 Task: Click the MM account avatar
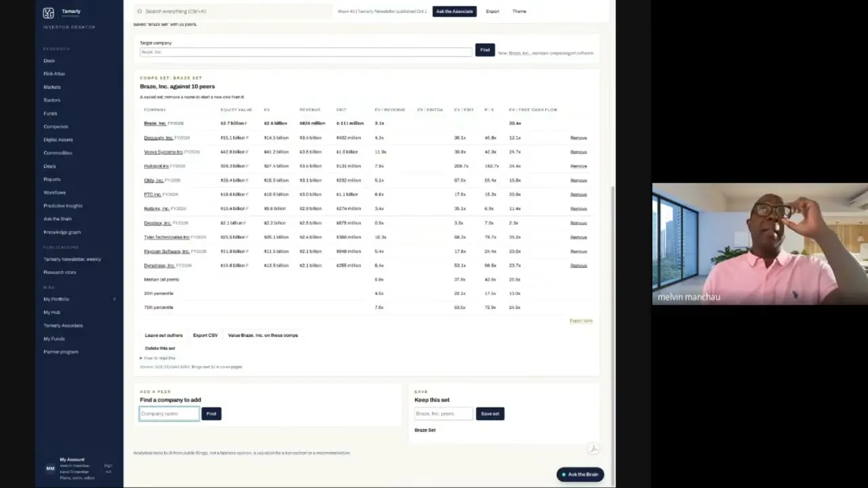(50, 468)
